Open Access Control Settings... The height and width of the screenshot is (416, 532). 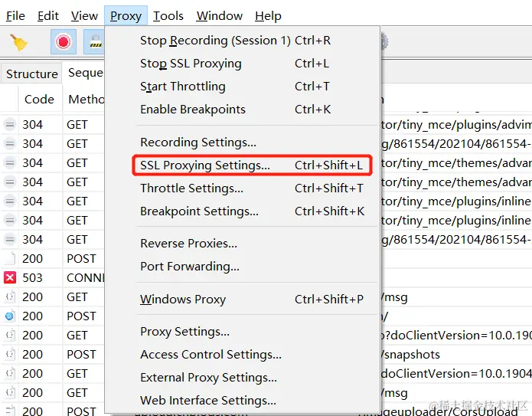coord(243,355)
